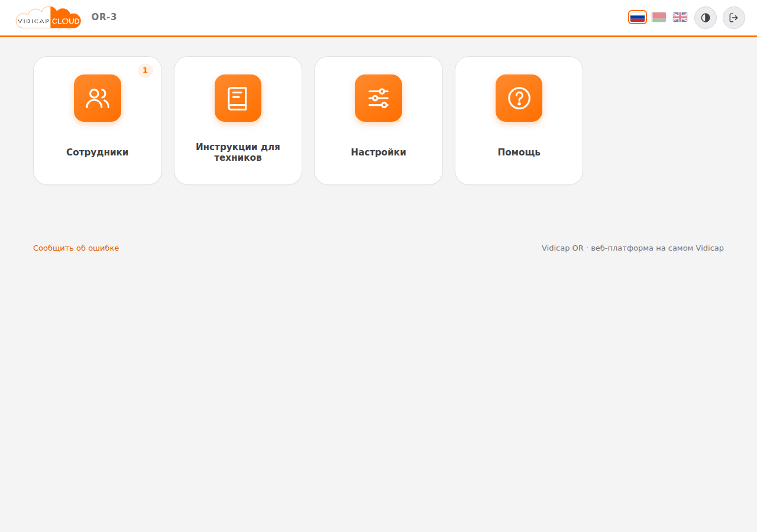Click the logout arrow icon
Viewport: 757px width, 532px height.
[734, 18]
